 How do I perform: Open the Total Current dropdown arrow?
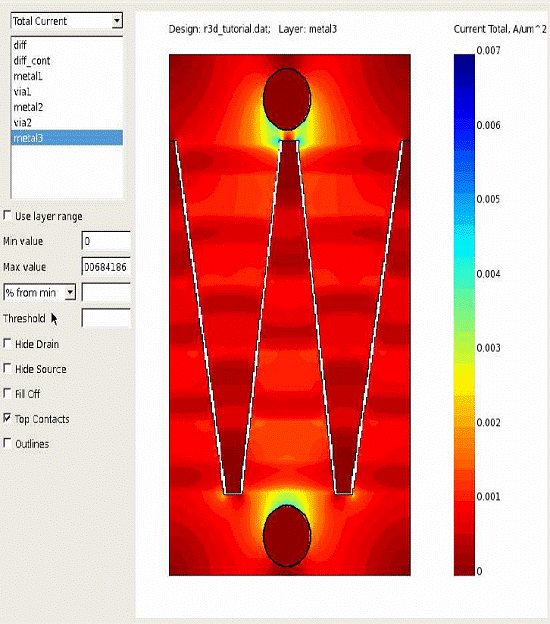[117, 20]
